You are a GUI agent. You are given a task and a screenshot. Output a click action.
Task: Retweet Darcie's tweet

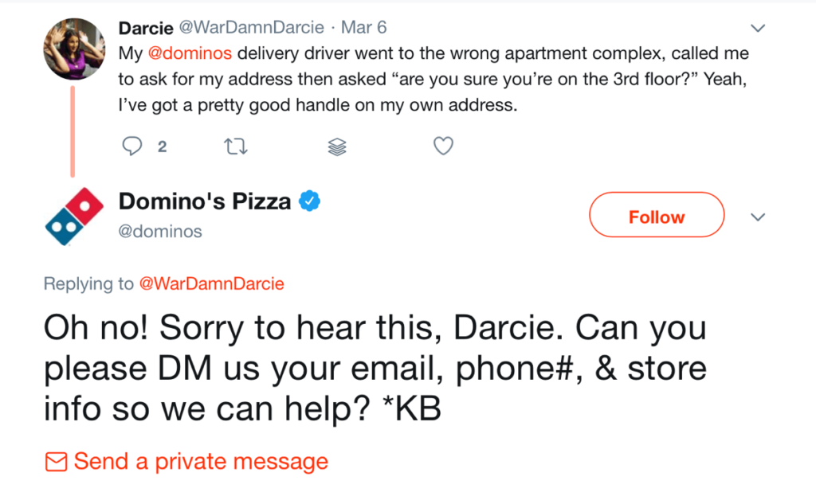tap(233, 147)
